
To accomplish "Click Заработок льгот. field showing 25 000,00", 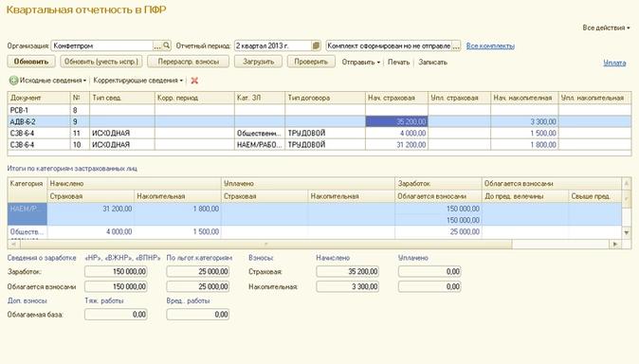I will coord(197,271).
